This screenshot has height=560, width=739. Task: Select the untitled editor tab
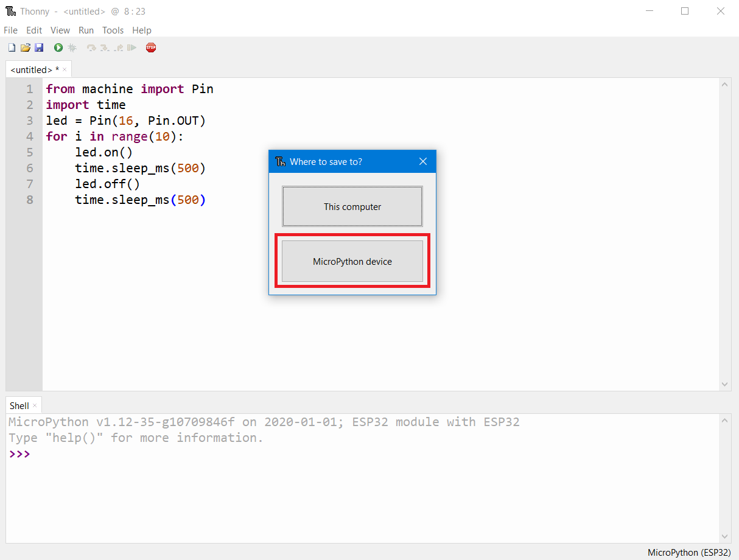point(33,69)
